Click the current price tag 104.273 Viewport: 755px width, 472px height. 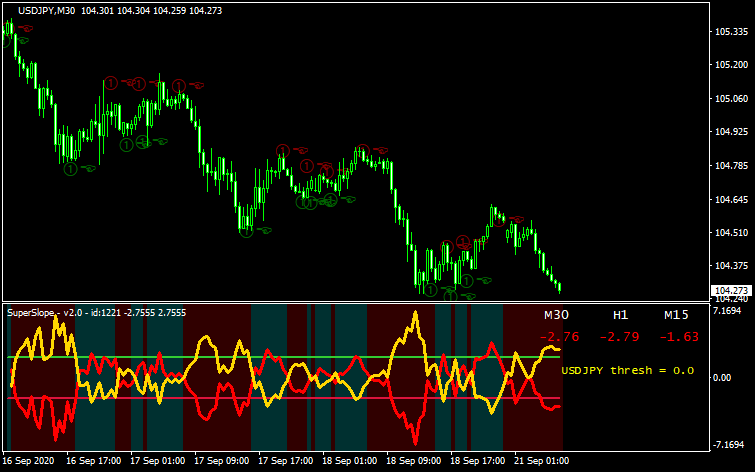(730, 291)
